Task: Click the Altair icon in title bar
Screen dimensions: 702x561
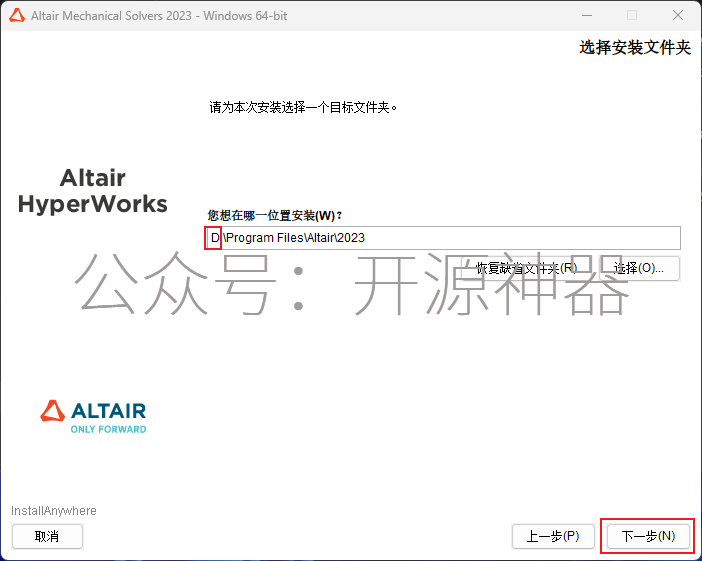Action: tap(17, 16)
